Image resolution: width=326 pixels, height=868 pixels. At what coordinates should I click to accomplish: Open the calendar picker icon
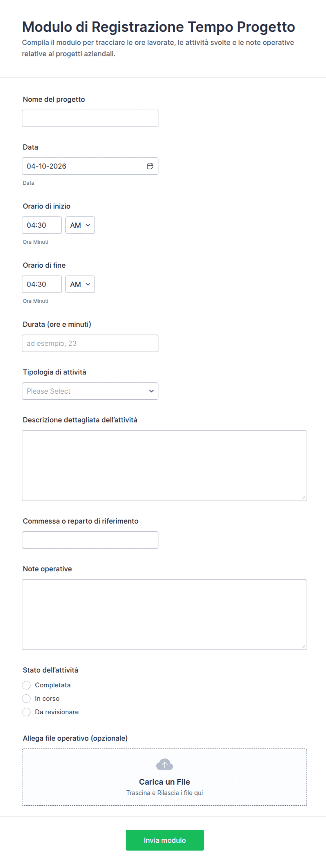[x=150, y=166]
